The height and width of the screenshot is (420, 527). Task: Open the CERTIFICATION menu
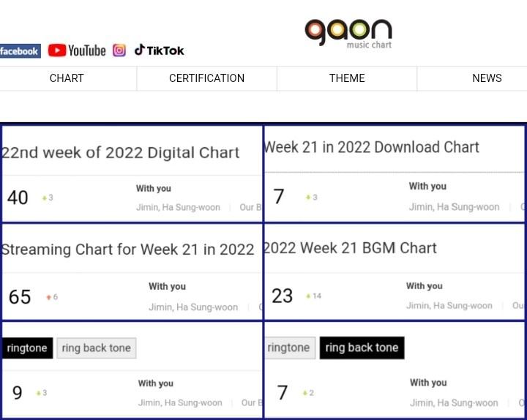coord(206,78)
